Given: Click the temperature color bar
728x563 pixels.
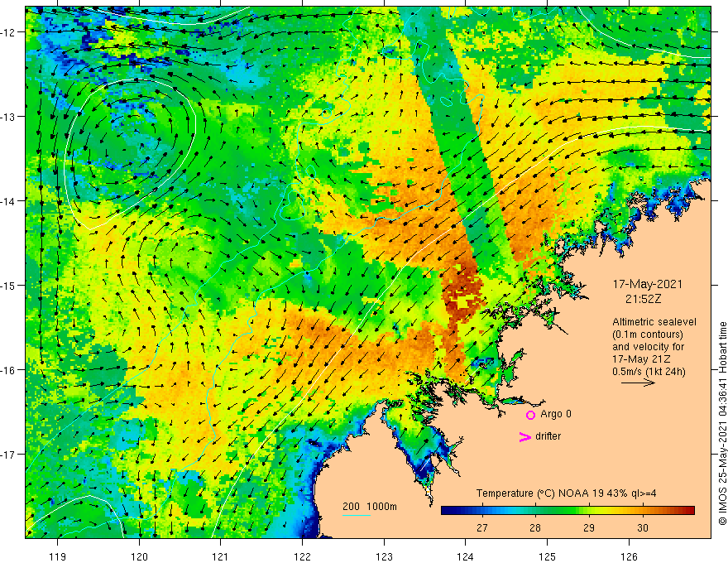Looking at the screenshot, I should pos(568,511).
